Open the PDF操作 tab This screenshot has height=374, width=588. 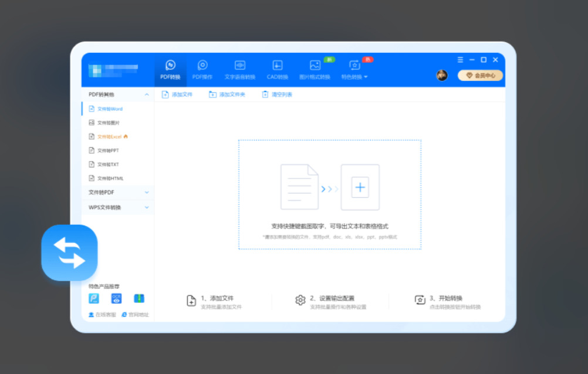point(202,70)
